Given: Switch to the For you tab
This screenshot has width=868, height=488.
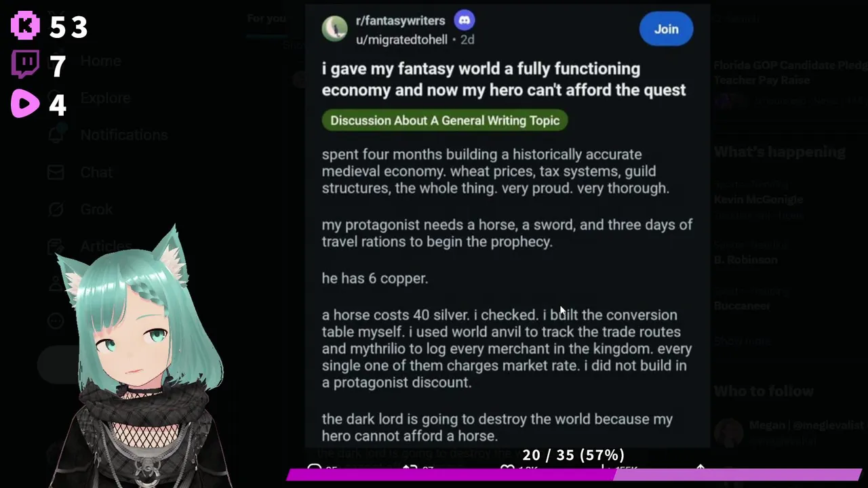Looking at the screenshot, I should pos(267,18).
